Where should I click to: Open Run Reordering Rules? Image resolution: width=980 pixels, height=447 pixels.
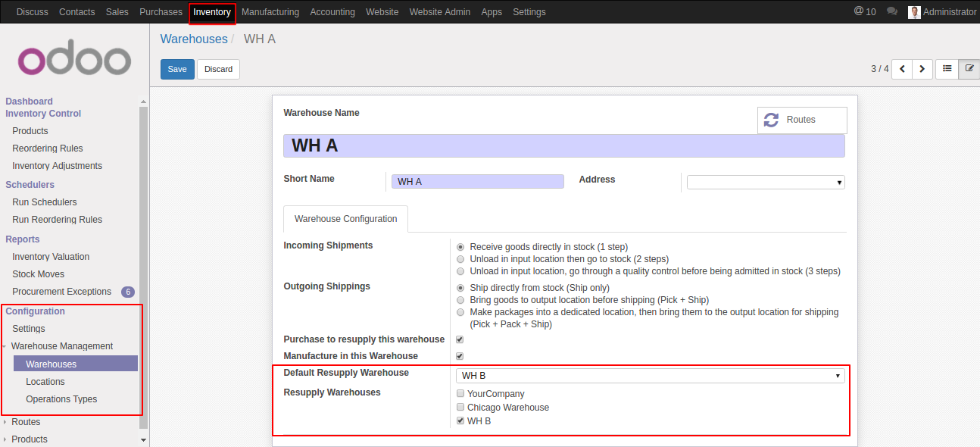click(x=58, y=220)
